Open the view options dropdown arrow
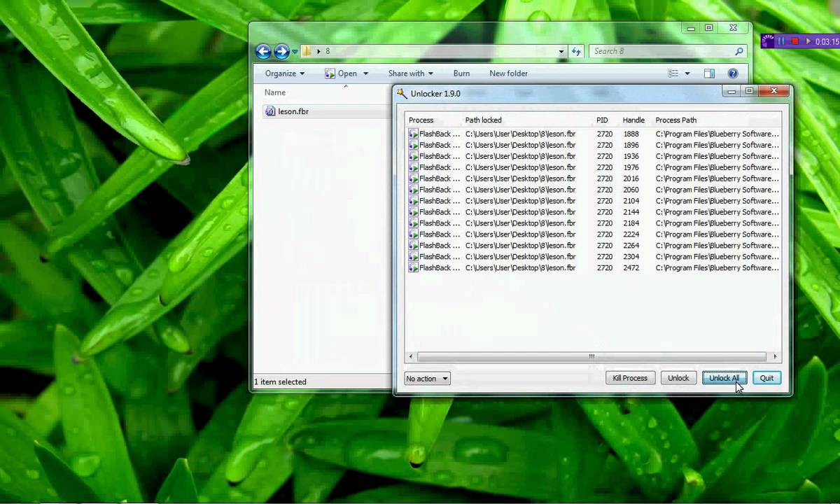 687,73
